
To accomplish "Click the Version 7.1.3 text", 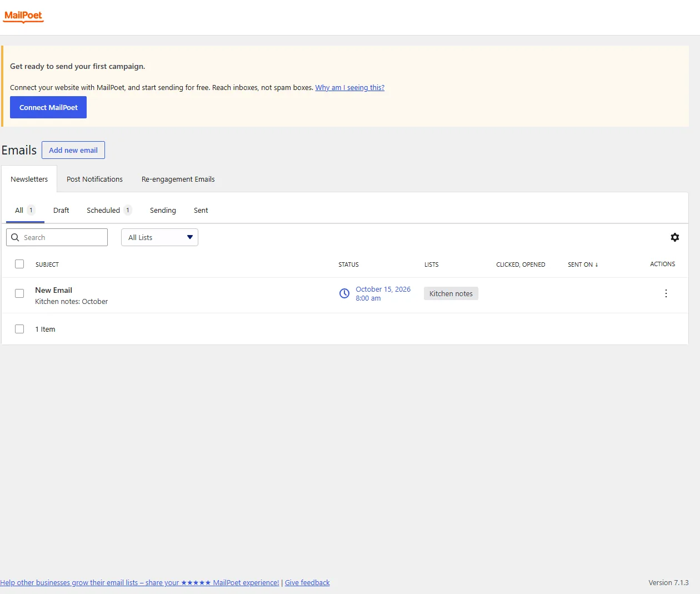I will tap(668, 582).
